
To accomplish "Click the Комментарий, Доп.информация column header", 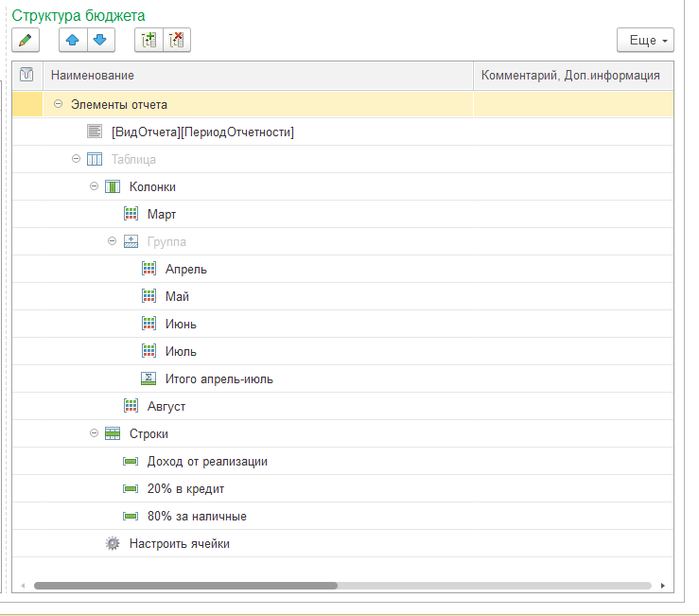I will [x=570, y=75].
